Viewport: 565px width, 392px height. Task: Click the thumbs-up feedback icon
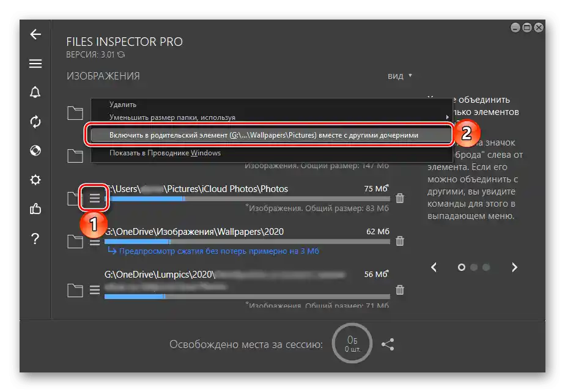35,209
